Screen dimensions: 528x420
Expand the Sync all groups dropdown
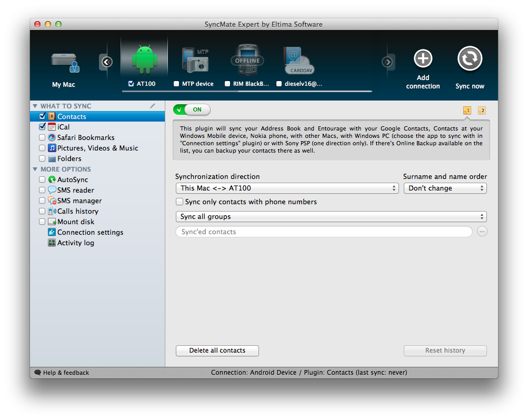(331, 217)
